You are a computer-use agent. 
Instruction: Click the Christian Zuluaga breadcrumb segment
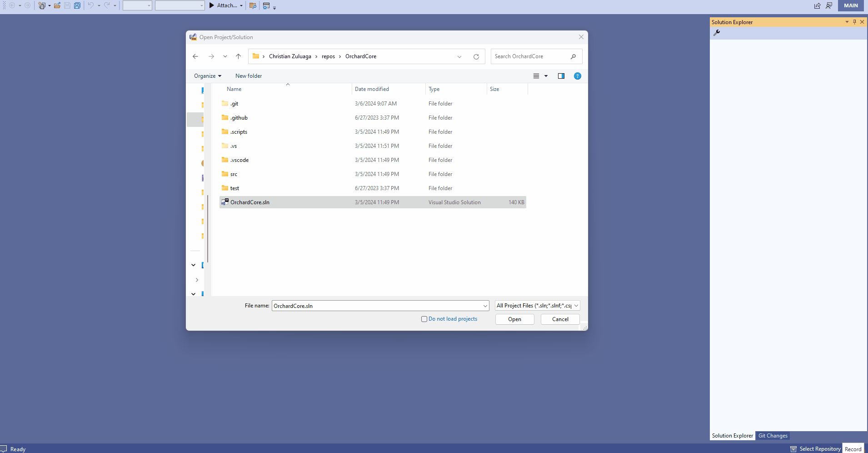click(x=290, y=56)
